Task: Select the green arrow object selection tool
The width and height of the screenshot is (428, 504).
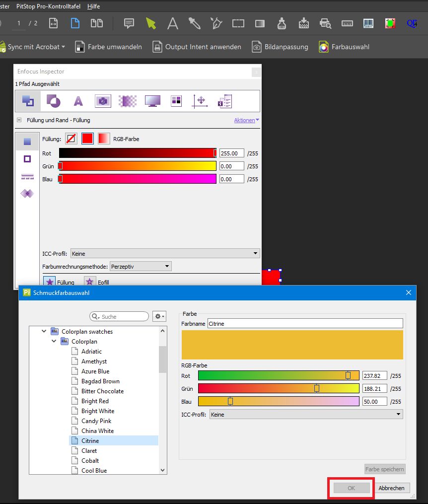Action: 151,23
